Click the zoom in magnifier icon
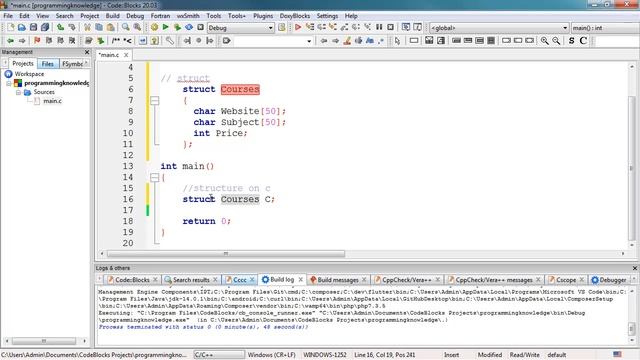 point(544,40)
